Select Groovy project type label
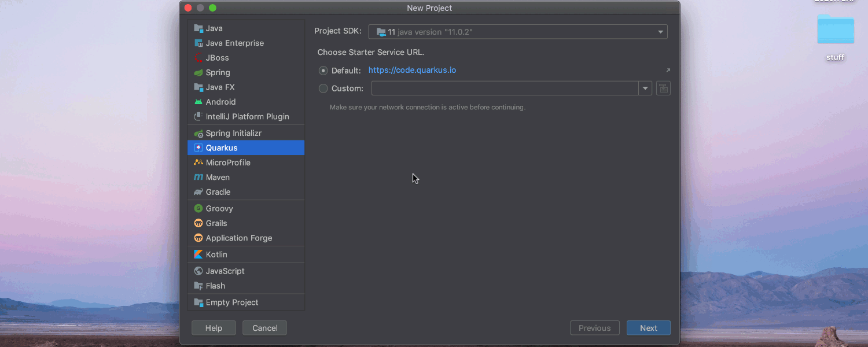 point(219,209)
